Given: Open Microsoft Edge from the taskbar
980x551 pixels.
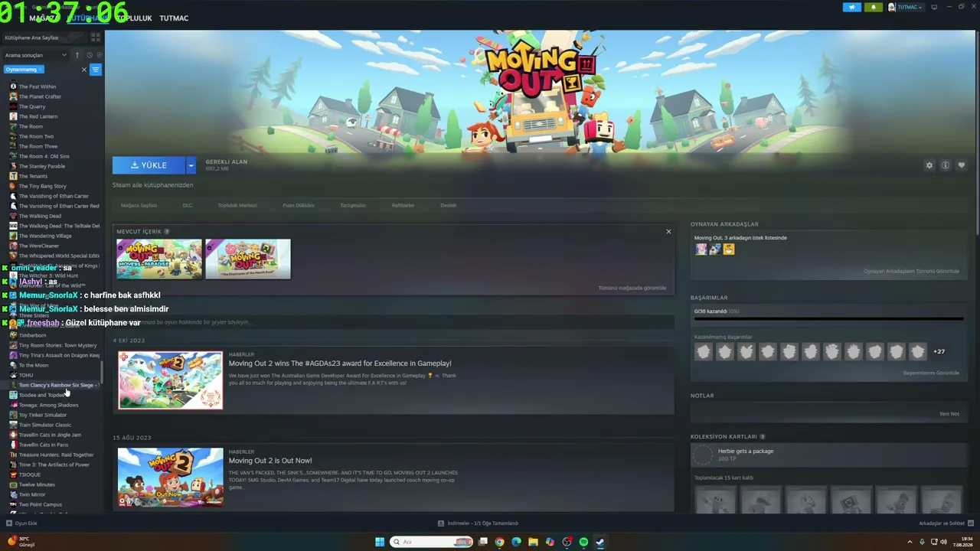Looking at the screenshot, I should click(x=516, y=542).
